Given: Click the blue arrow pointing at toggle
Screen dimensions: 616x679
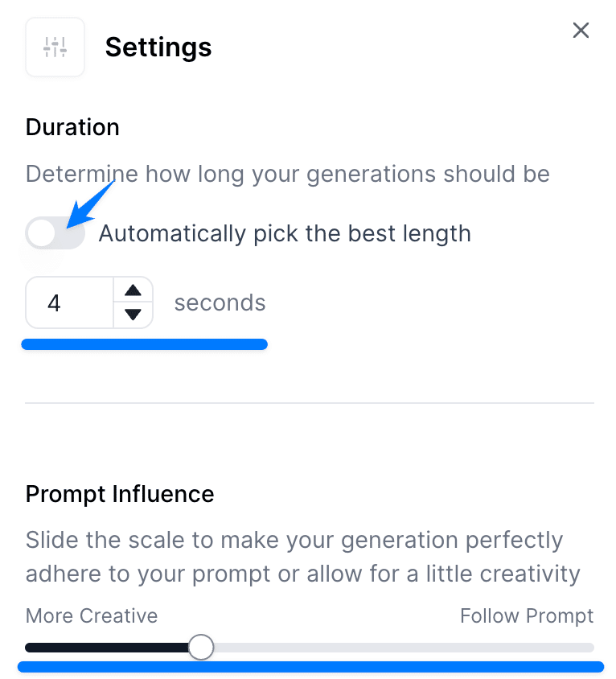Looking at the screenshot, I should pos(92,204).
